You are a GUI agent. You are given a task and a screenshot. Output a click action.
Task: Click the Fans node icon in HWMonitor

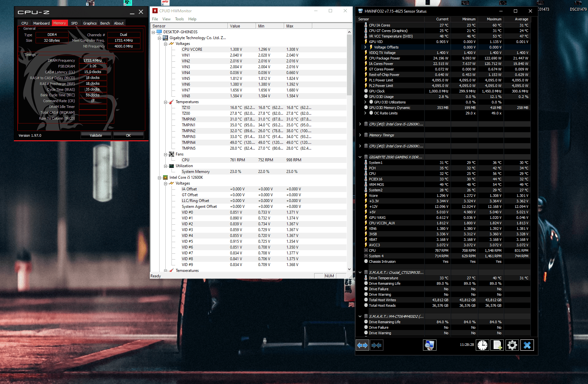coord(172,154)
